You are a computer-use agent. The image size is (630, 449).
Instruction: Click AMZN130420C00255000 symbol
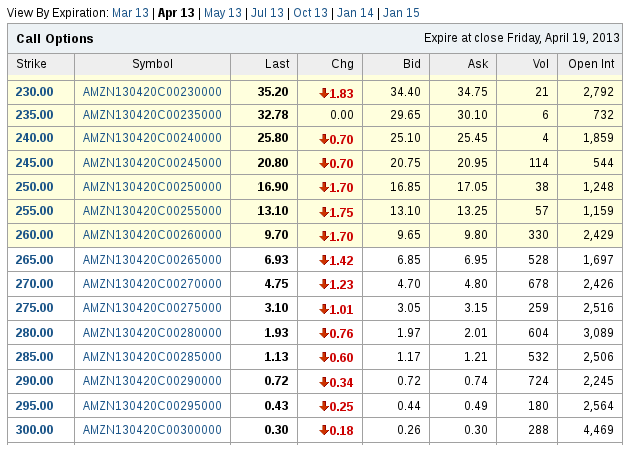coord(152,211)
